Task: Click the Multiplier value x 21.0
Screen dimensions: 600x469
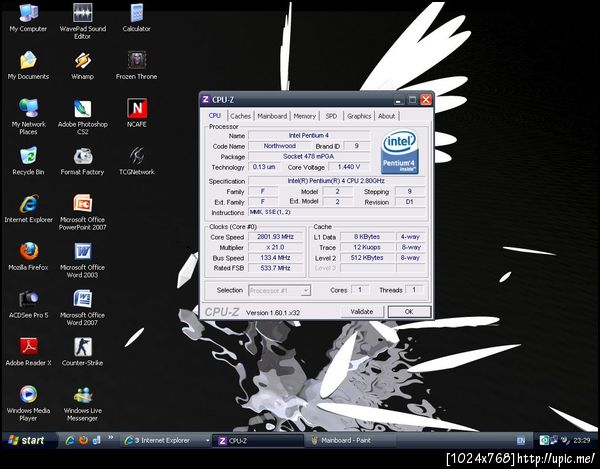Action: [276, 248]
